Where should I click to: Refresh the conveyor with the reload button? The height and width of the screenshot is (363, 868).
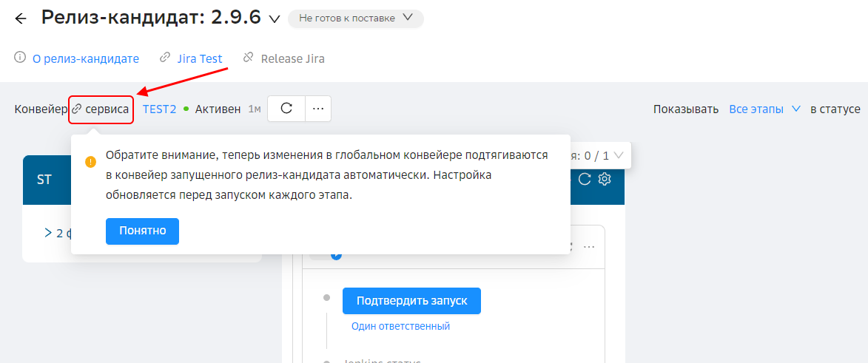pos(286,109)
